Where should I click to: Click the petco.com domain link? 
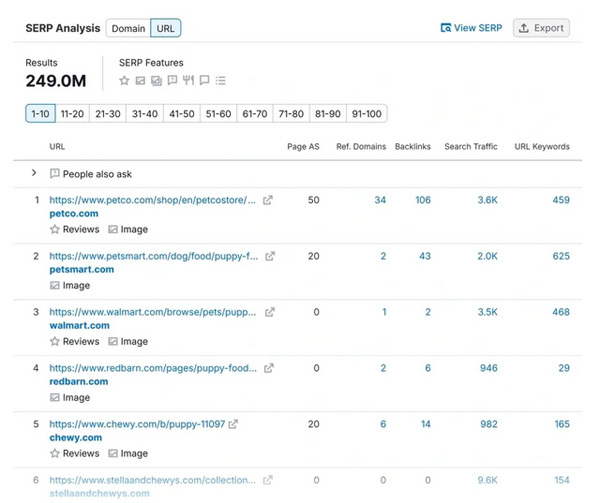(73, 214)
